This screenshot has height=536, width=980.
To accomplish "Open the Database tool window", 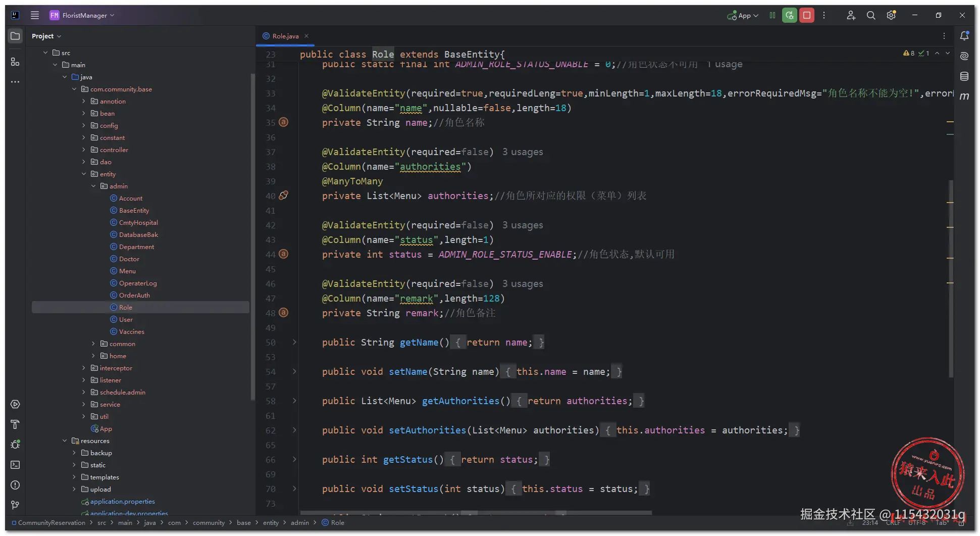I will [964, 76].
